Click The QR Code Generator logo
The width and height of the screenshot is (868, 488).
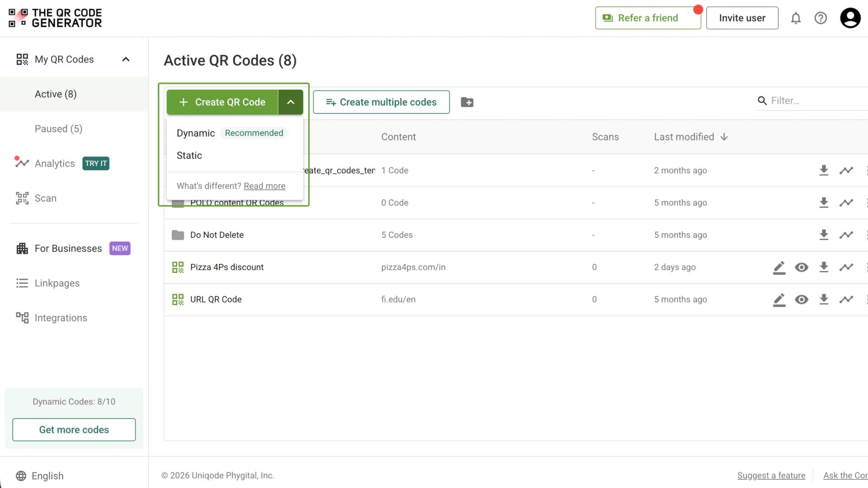55,18
